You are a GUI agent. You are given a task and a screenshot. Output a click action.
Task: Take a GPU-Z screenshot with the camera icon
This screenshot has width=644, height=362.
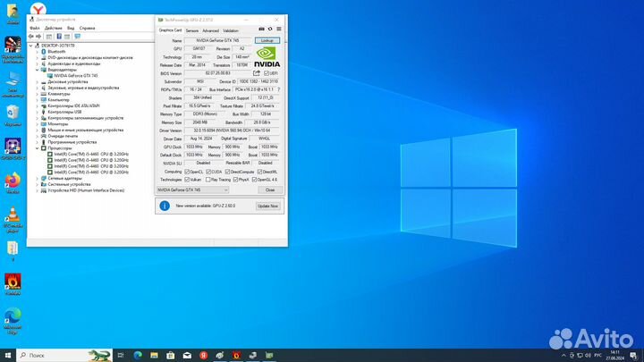[x=261, y=29]
